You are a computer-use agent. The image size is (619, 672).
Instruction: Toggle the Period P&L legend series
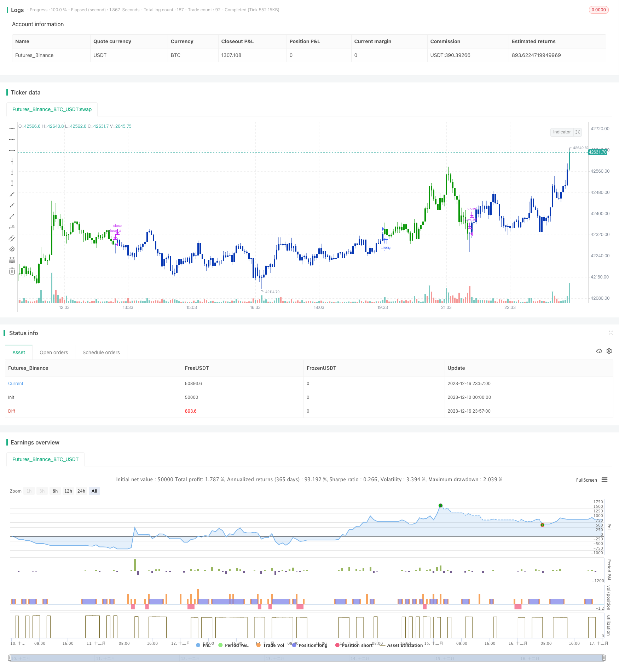(x=233, y=645)
